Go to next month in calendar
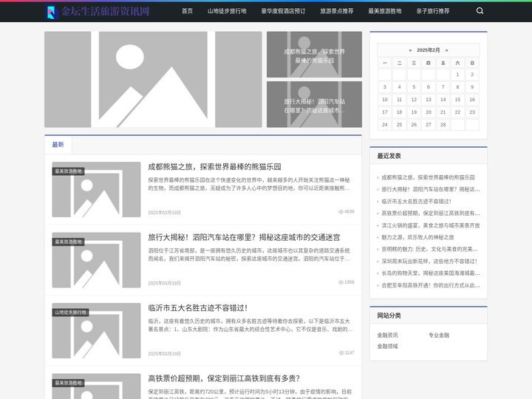Viewport: 532px width, 399px height. click(446, 50)
